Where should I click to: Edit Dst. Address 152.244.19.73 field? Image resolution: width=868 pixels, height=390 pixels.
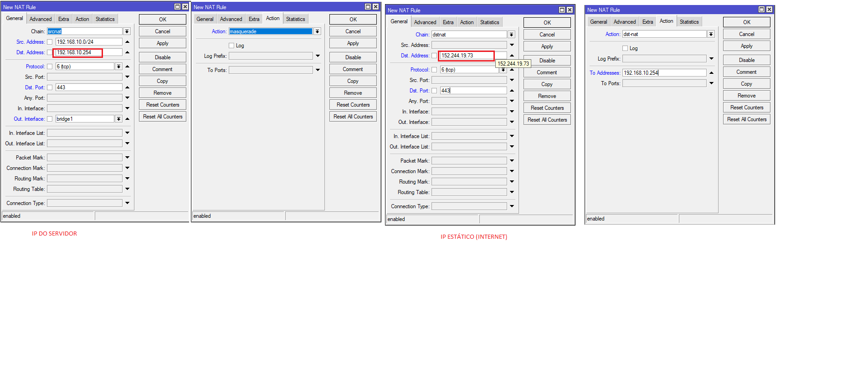coord(473,56)
